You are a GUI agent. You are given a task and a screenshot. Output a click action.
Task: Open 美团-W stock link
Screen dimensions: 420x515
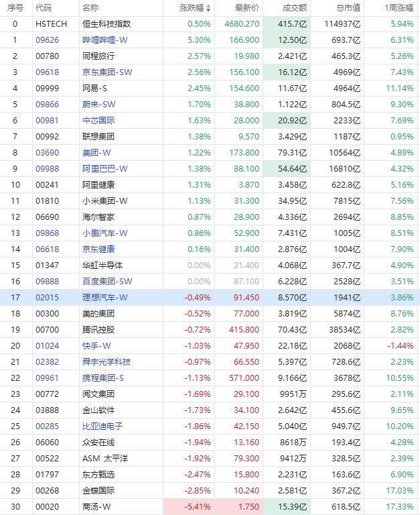coord(96,153)
